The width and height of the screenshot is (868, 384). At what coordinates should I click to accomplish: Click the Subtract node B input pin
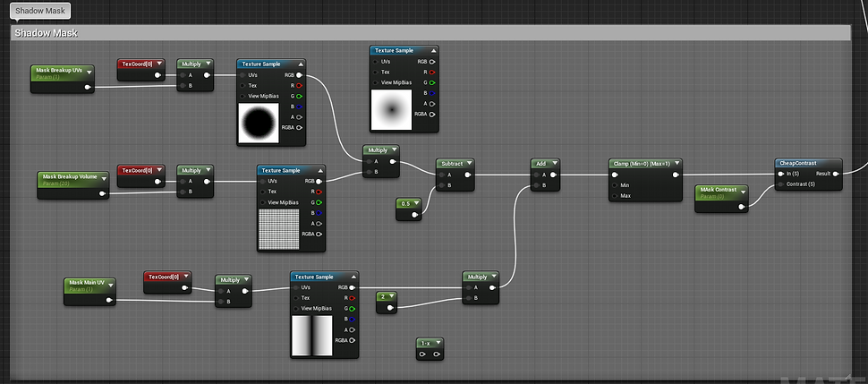(x=442, y=185)
